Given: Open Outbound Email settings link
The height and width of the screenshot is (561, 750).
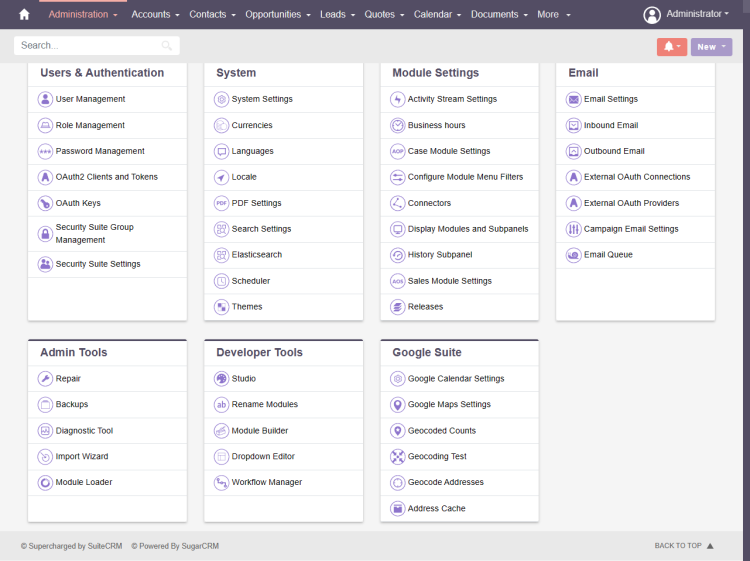Looking at the screenshot, I should click(x=614, y=151).
